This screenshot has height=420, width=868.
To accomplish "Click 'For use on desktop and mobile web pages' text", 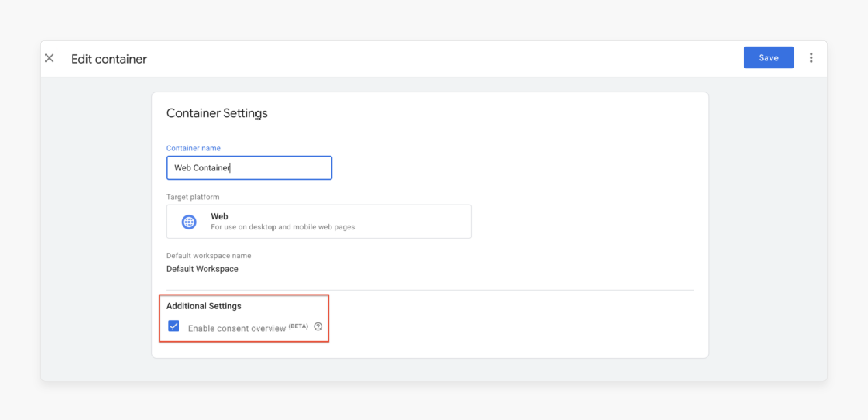I will (x=283, y=227).
